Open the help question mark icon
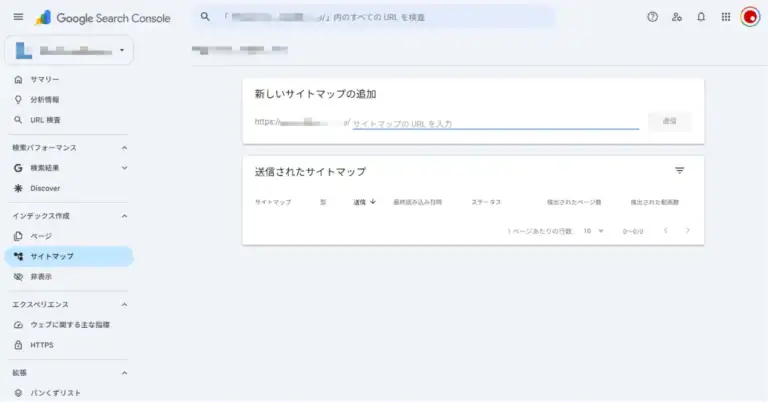The width and height of the screenshot is (768, 402). (652, 17)
